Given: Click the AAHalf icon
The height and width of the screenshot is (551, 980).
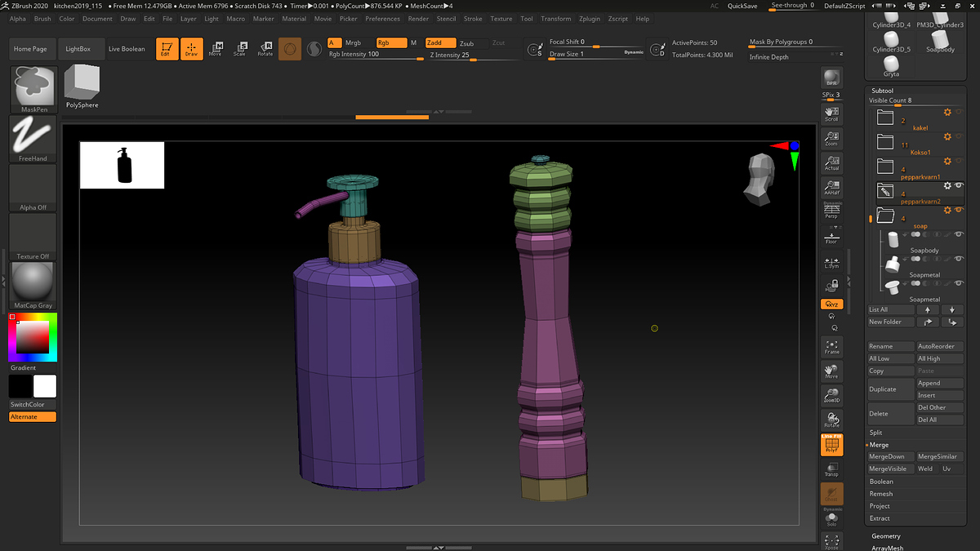Looking at the screenshot, I should tap(831, 187).
